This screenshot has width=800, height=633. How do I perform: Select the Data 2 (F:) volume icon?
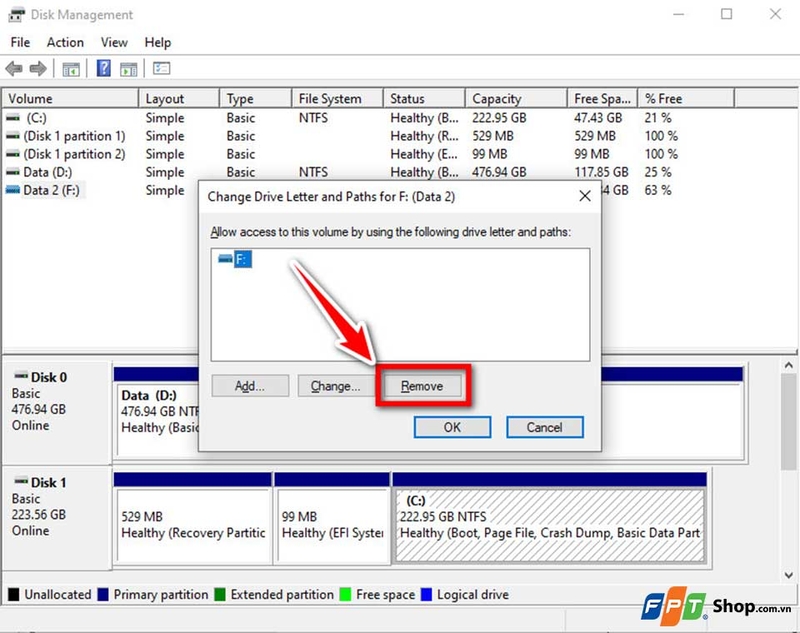click(x=13, y=190)
